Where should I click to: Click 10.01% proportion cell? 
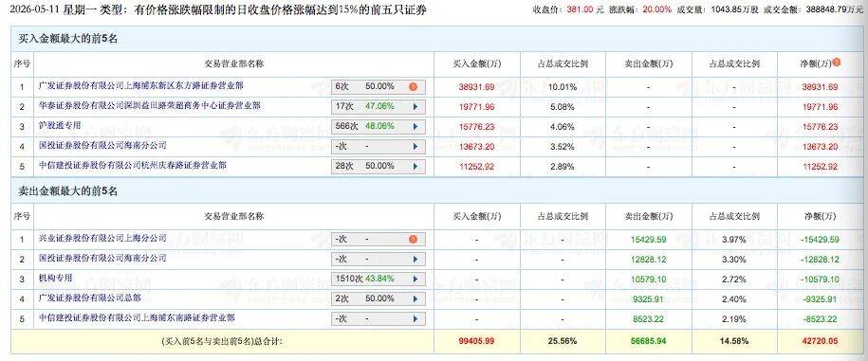[x=563, y=87]
